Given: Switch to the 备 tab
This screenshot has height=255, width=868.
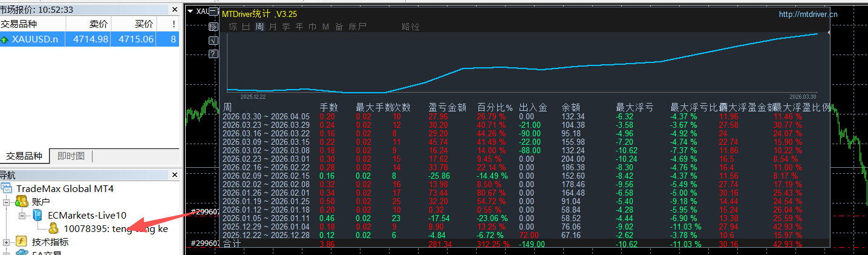Looking at the screenshot, I should (x=339, y=27).
